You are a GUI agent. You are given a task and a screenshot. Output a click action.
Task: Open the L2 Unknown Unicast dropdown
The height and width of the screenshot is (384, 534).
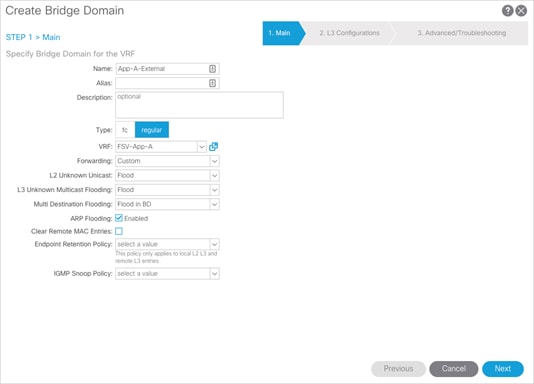[215, 175]
